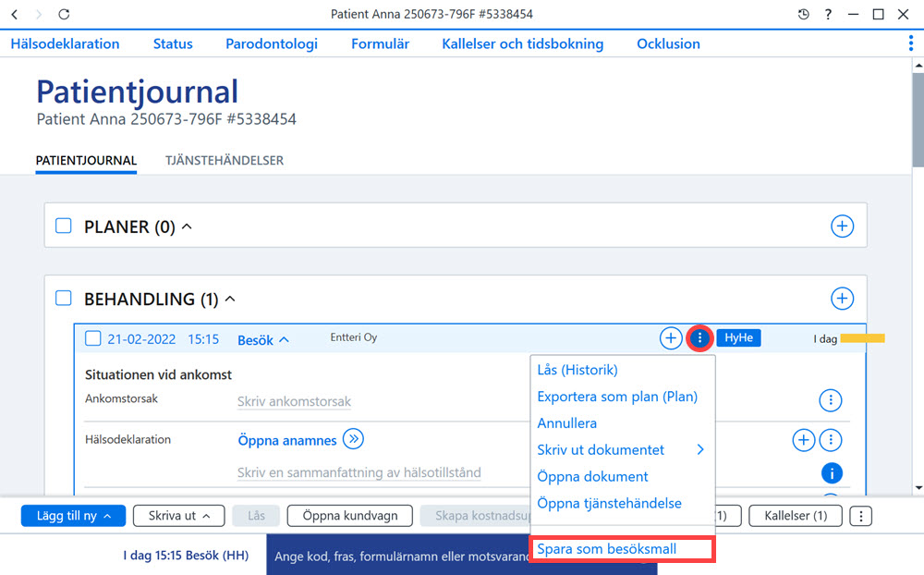
Task: Collapse the BEHANDLING section chevron
Action: 230,299
